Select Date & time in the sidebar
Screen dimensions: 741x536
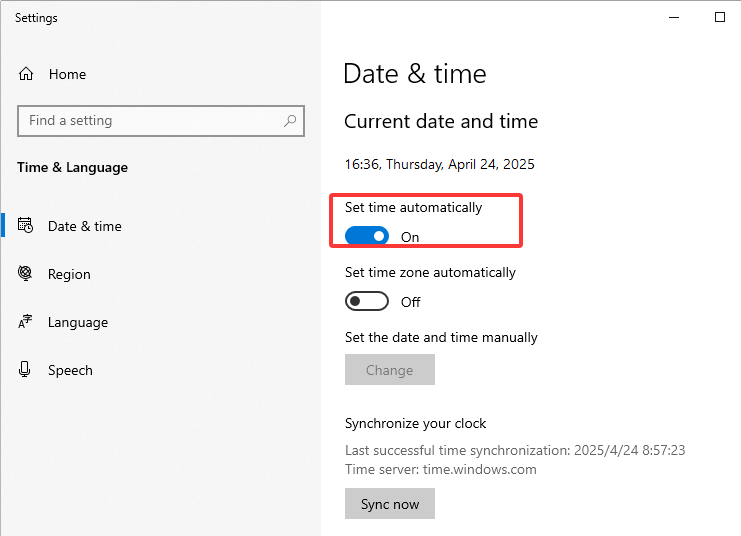(x=84, y=226)
